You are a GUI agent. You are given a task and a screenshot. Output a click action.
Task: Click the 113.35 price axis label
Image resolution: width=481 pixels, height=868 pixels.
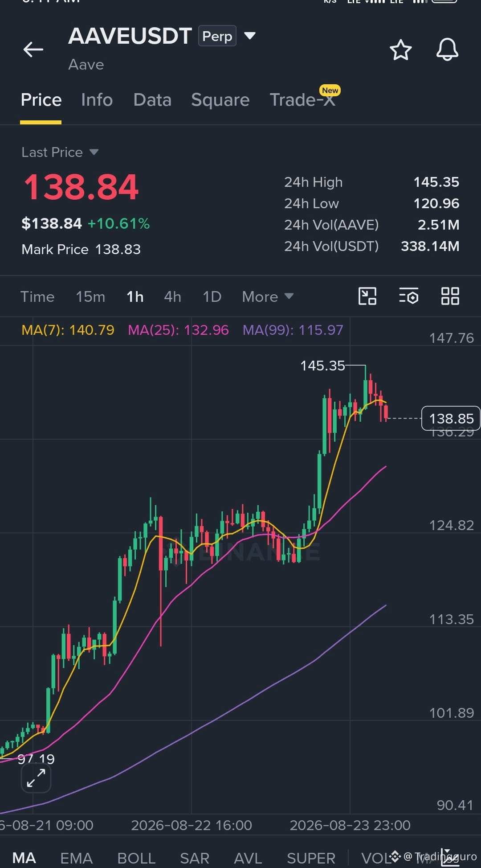pyautogui.click(x=451, y=619)
